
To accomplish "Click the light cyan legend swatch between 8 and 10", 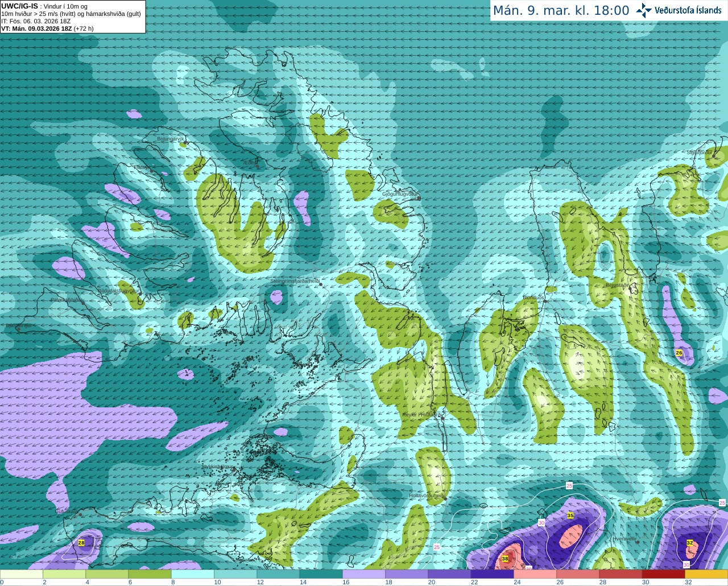I will click(193, 574).
